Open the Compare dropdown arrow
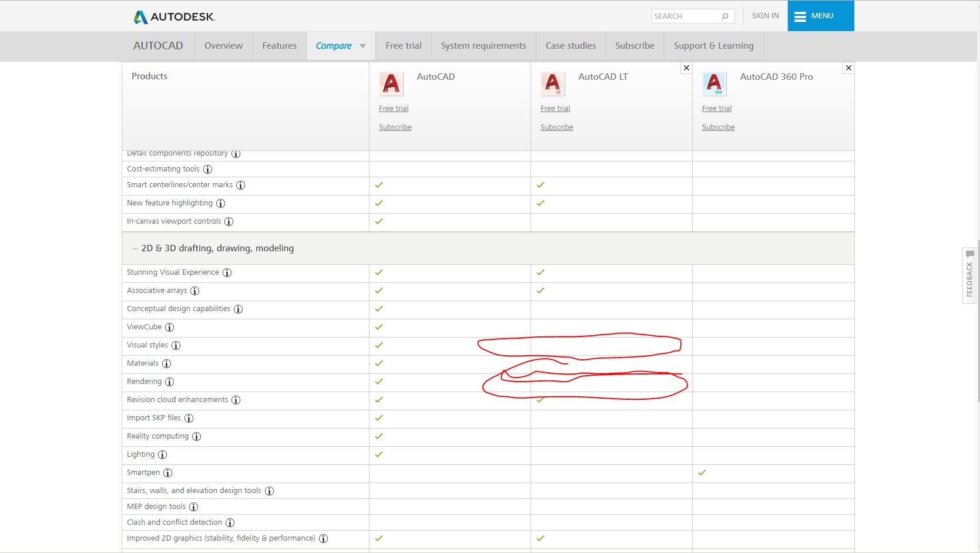This screenshot has width=980, height=553. click(363, 46)
